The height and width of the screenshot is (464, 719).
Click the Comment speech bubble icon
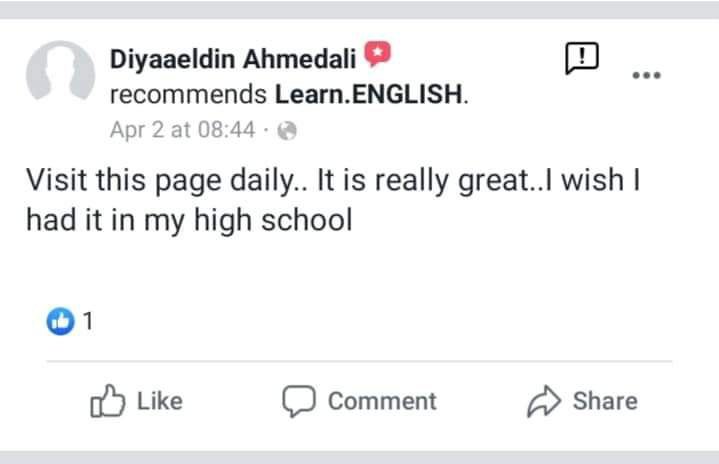pos(299,401)
